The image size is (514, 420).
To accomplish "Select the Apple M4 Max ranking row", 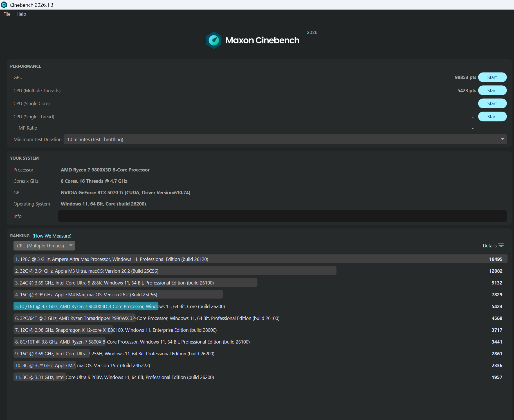I will click(x=260, y=295).
